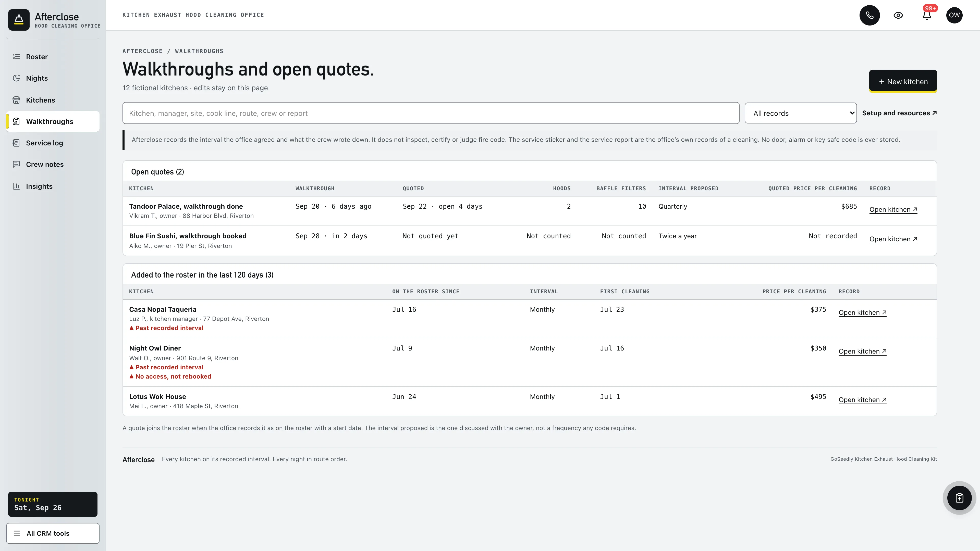Image resolution: width=980 pixels, height=551 pixels.
Task: Select 'Tandoor Palace, walkthrough done' row title
Action: (186, 206)
